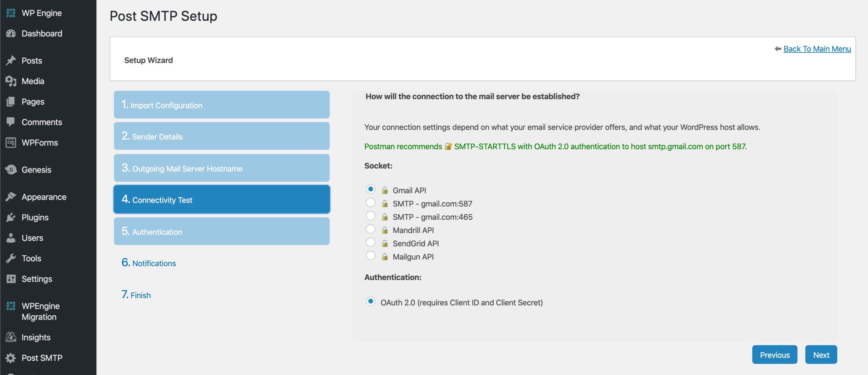The width and height of the screenshot is (868, 375).
Task: Click the Back To Main Menu link
Action: (x=817, y=49)
